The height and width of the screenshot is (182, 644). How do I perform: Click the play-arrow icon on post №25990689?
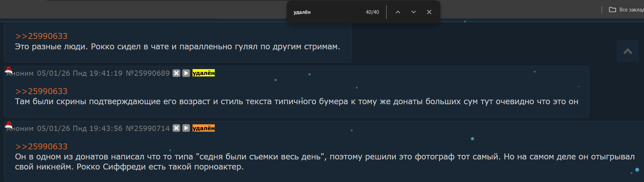[186, 73]
